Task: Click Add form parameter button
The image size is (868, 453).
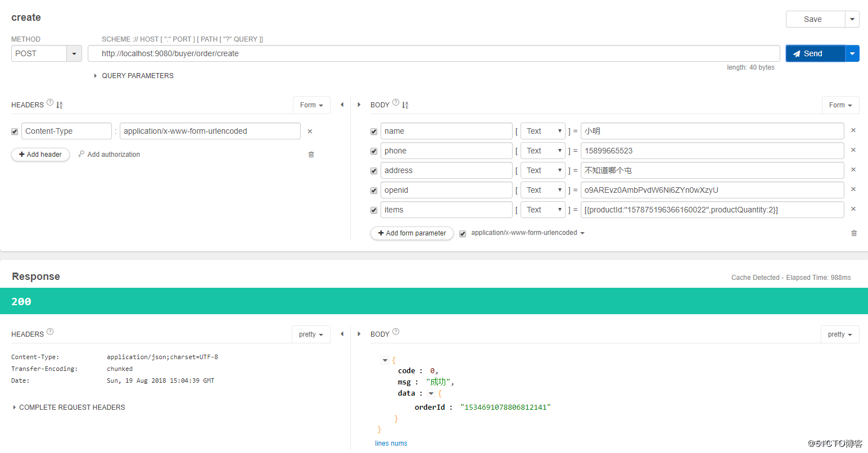Action: pyautogui.click(x=412, y=233)
